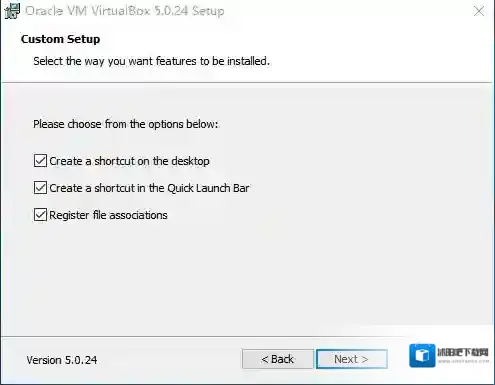Click the Version 5.0.24 label
The height and width of the screenshot is (385, 495).
(x=62, y=360)
